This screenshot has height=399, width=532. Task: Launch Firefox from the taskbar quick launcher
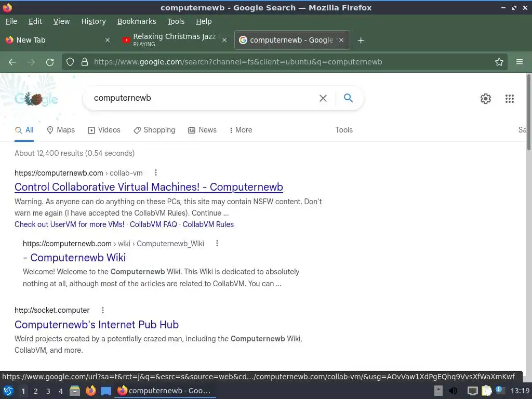coord(90,391)
